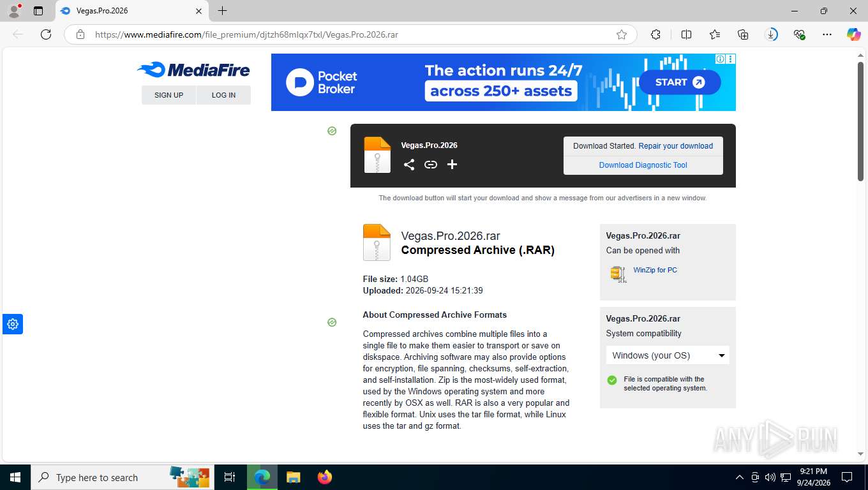
Task: Open Download Diagnostic Tool link
Action: click(643, 165)
